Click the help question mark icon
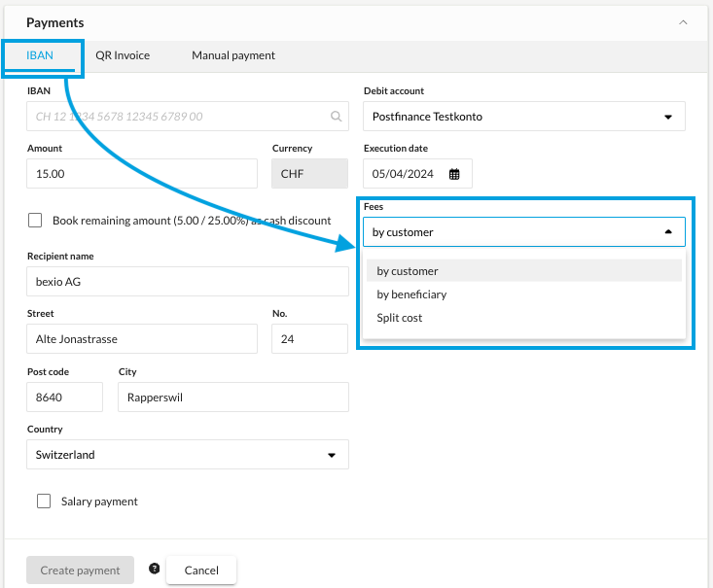 154,569
